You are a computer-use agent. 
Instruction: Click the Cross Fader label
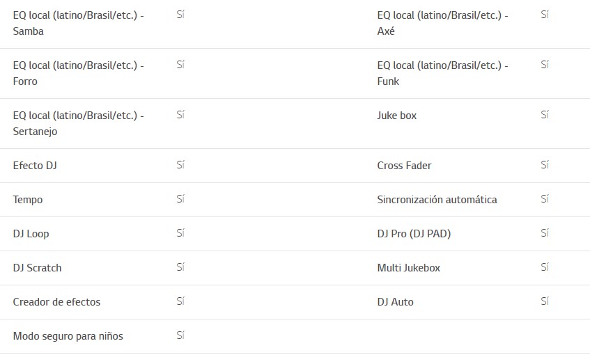[x=404, y=166]
